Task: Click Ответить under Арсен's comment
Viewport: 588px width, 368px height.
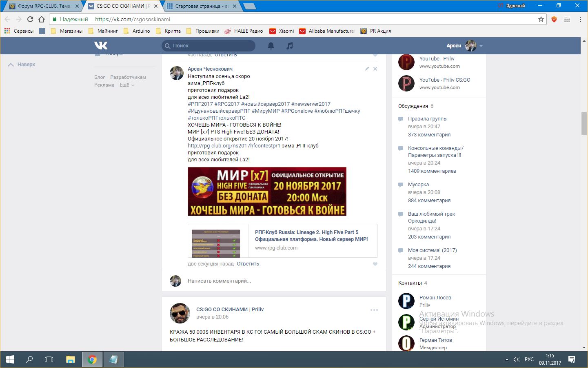Action: (248, 264)
